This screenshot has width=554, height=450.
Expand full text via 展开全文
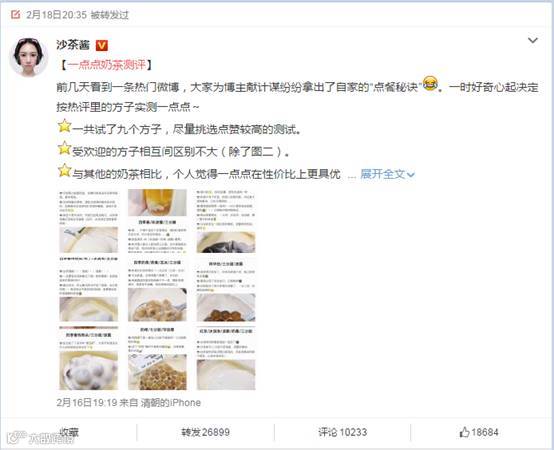coord(388,174)
